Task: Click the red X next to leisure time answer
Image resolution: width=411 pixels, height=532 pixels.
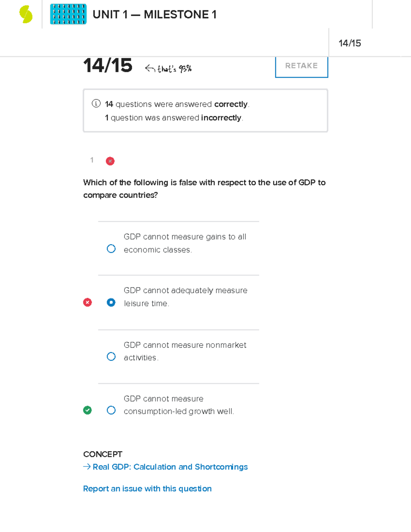Action: point(87,302)
